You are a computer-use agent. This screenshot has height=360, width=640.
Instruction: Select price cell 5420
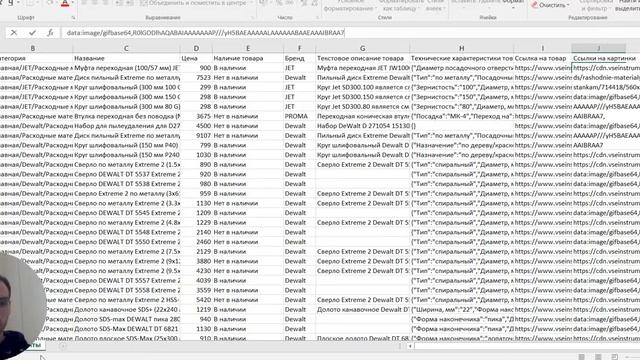(196, 300)
